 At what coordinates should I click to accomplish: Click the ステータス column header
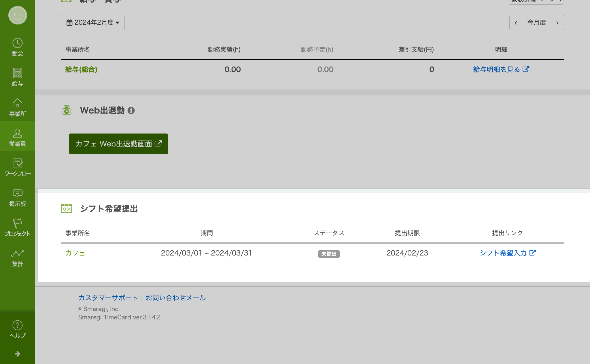point(329,233)
